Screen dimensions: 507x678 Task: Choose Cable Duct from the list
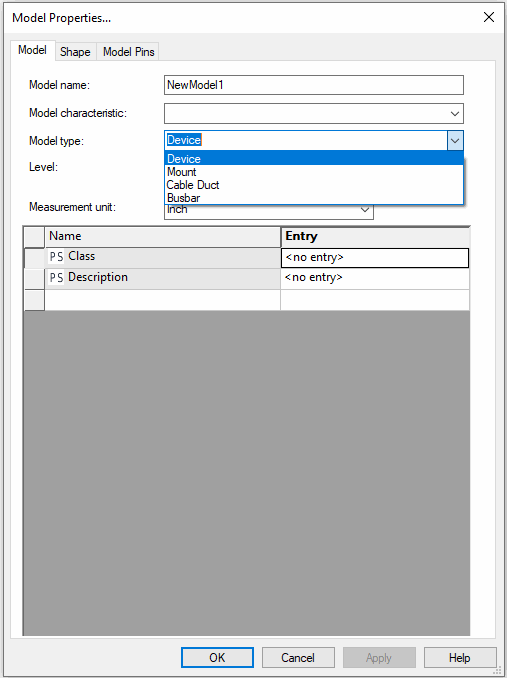coord(314,185)
